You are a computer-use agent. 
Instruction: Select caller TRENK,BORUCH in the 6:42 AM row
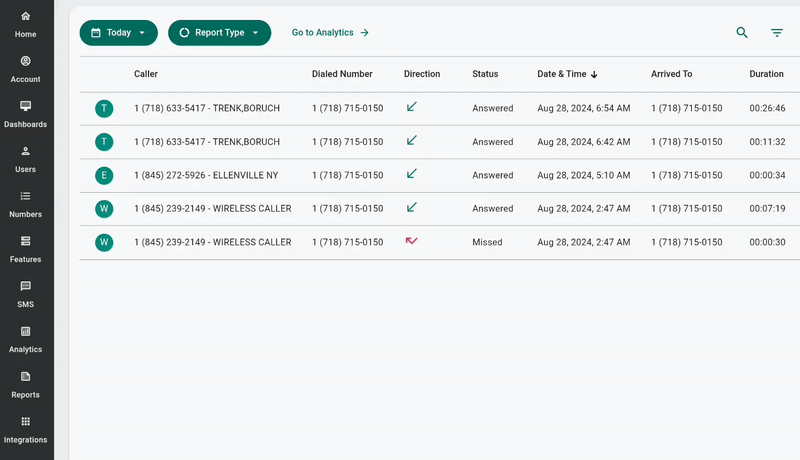(x=207, y=142)
